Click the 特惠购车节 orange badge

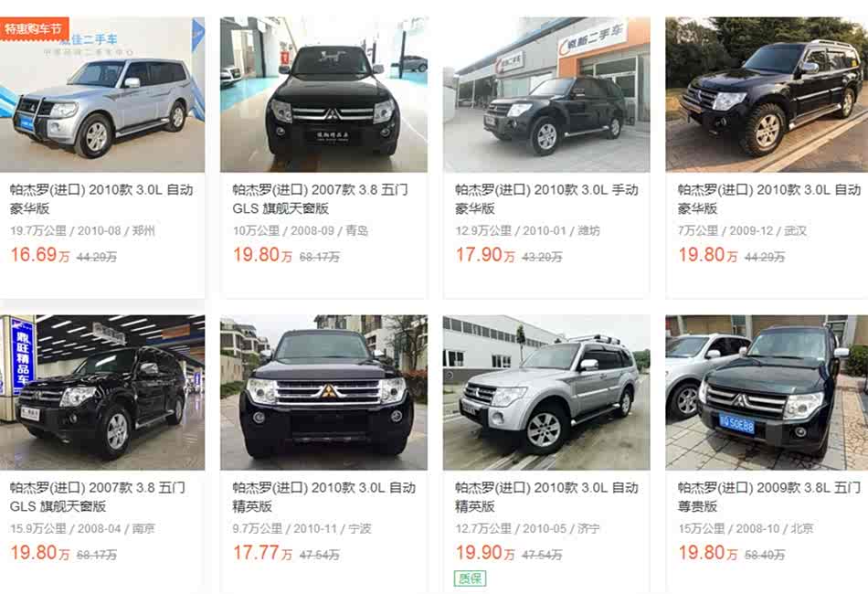(33, 28)
